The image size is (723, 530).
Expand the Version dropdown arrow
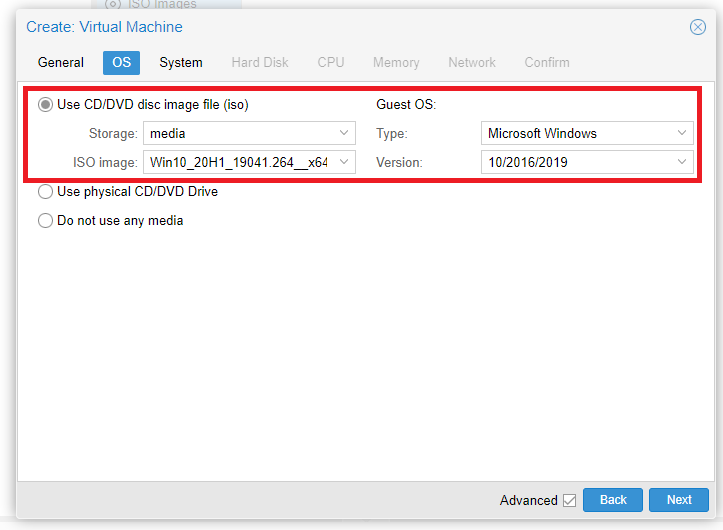[x=682, y=162]
